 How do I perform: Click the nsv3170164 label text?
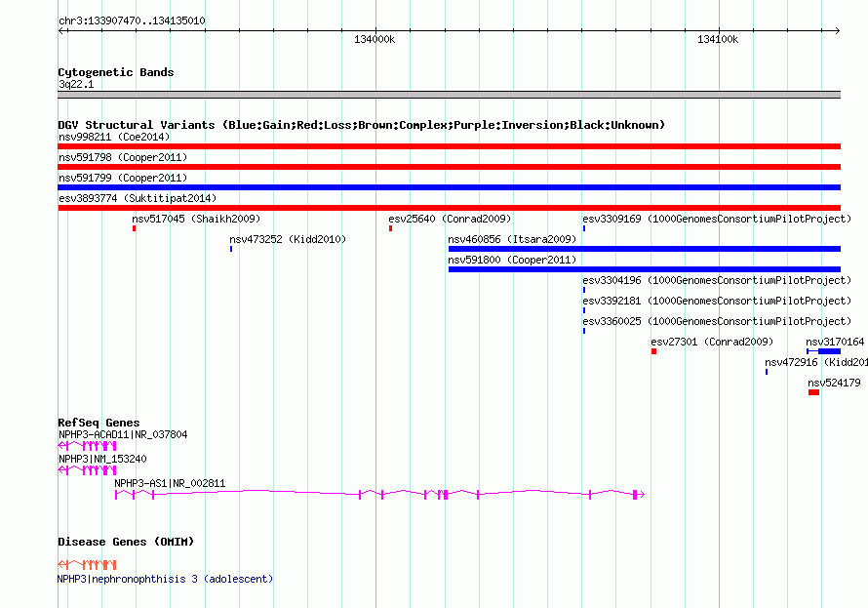tap(835, 343)
